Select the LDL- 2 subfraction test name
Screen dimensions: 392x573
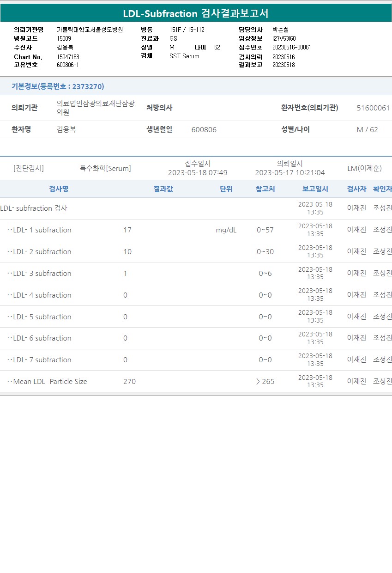pyautogui.click(x=42, y=252)
